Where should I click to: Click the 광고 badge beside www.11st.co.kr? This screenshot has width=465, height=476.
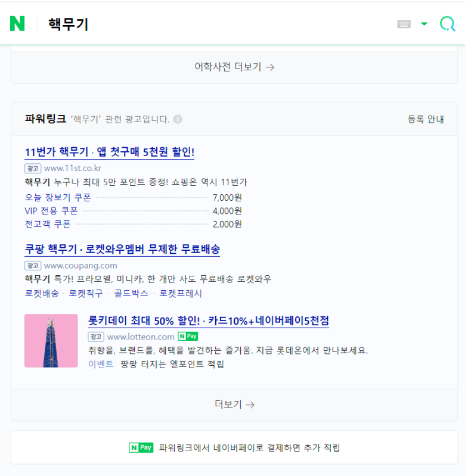pos(33,168)
